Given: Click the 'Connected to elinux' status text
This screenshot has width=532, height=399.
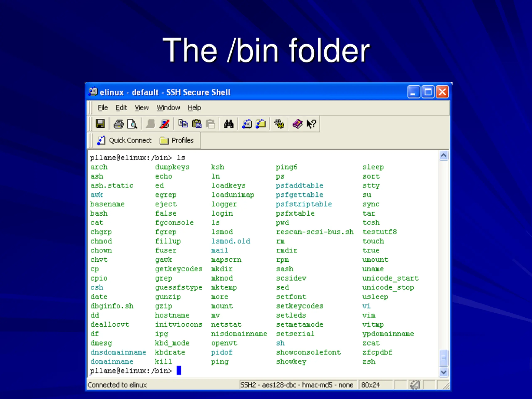Looking at the screenshot, I should click(117, 385).
